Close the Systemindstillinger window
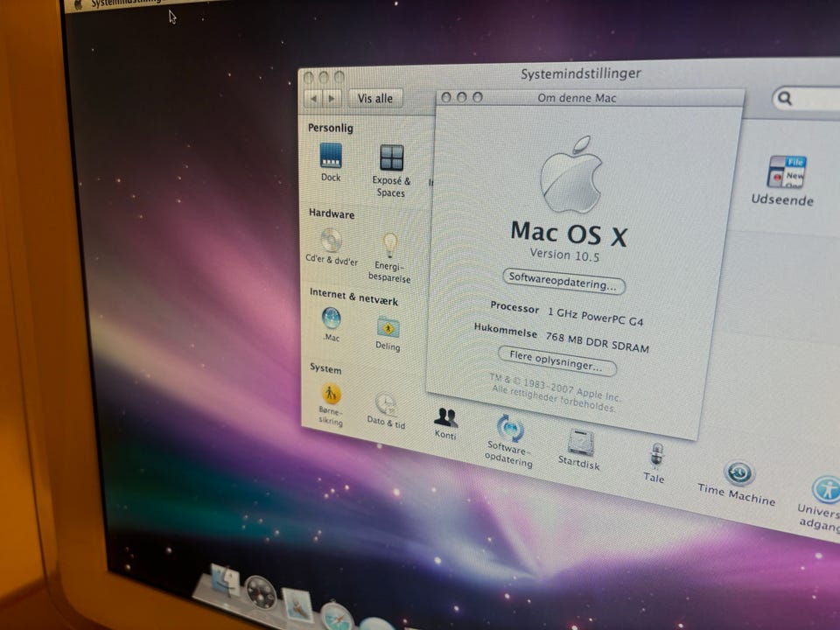The image size is (840, 630). point(309,78)
